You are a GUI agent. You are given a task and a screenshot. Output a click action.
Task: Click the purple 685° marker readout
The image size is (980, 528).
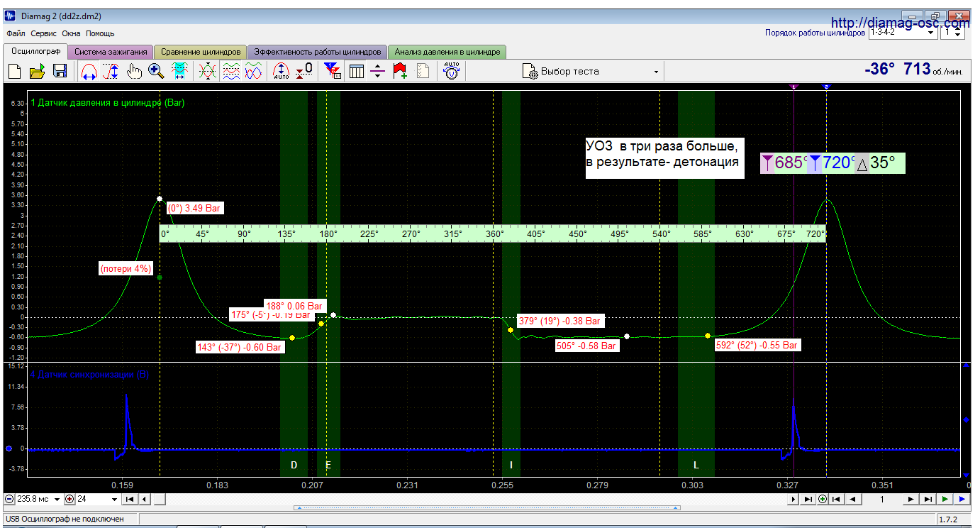(x=784, y=163)
